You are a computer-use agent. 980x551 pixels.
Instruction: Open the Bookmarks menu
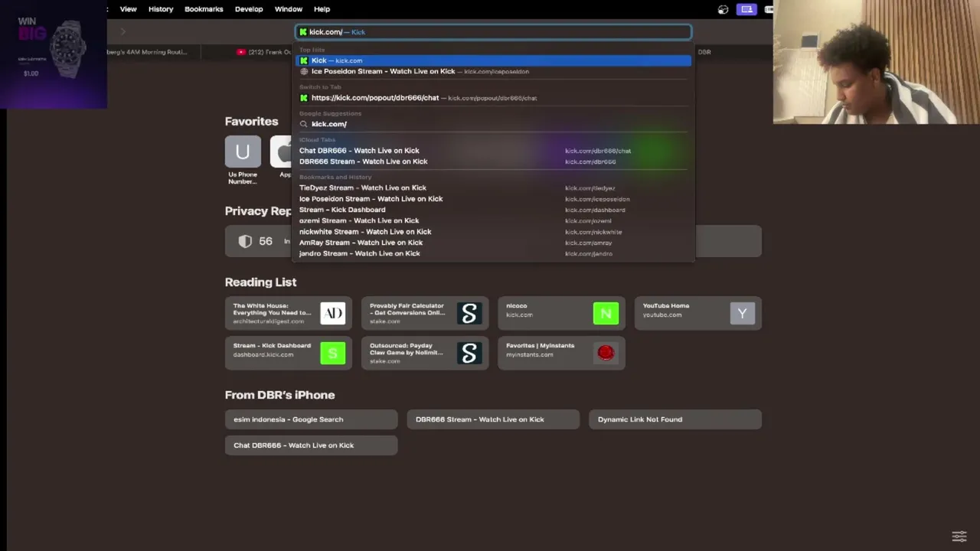point(204,9)
